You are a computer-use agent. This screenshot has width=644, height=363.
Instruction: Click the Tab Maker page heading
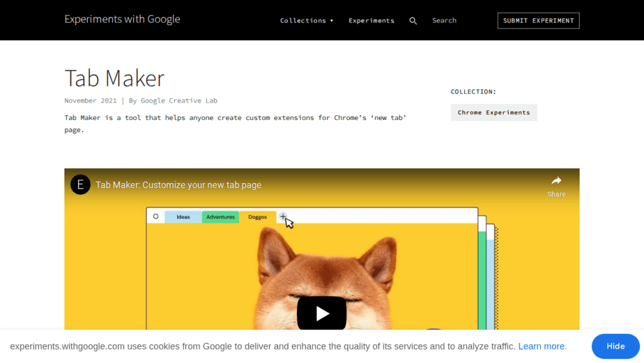click(114, 78)
